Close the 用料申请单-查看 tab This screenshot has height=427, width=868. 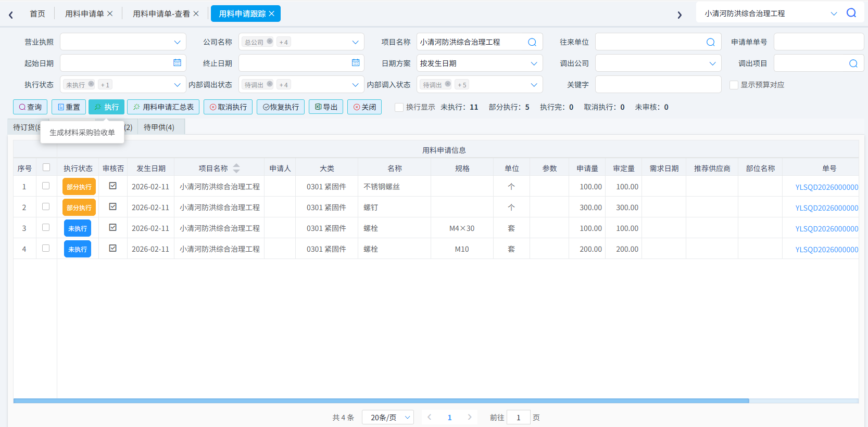(196, 14)
